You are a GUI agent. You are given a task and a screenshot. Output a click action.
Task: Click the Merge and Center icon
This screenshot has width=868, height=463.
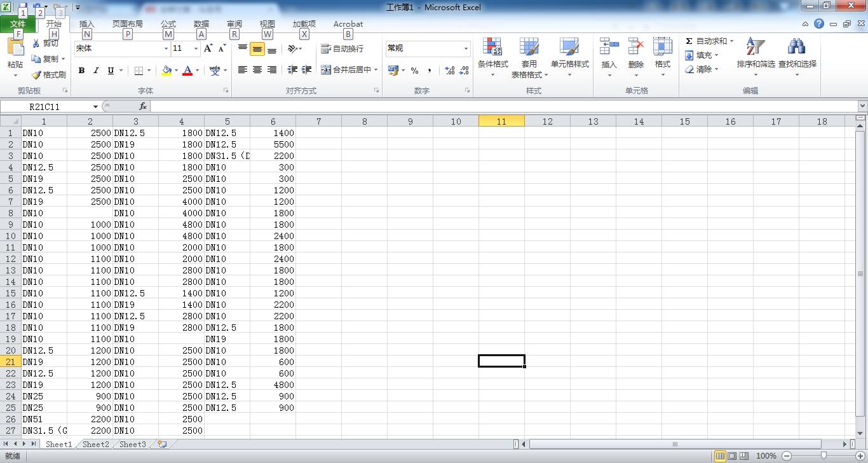tap(326, 70)
